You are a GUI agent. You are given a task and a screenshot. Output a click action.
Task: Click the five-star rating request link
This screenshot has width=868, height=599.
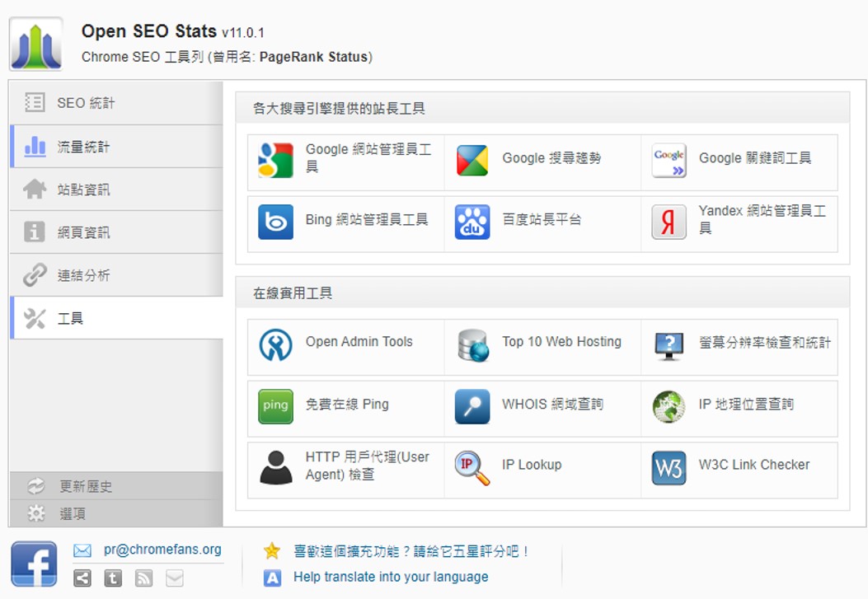(x=411, y=551)
